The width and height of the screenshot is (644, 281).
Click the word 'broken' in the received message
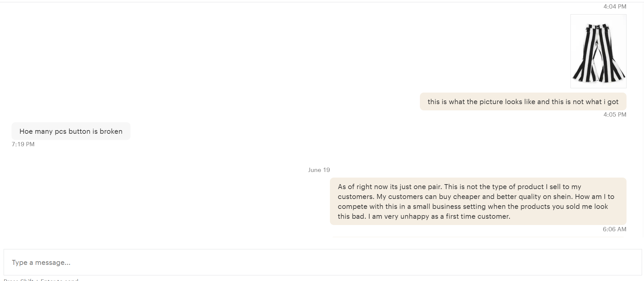click(111, 131)
